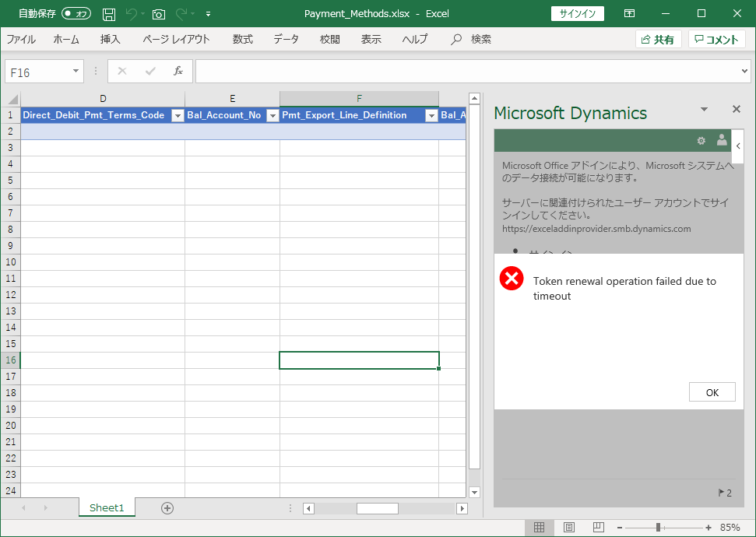Click the camera screenshot icon

pyautogui.click(x=159, y=15)
